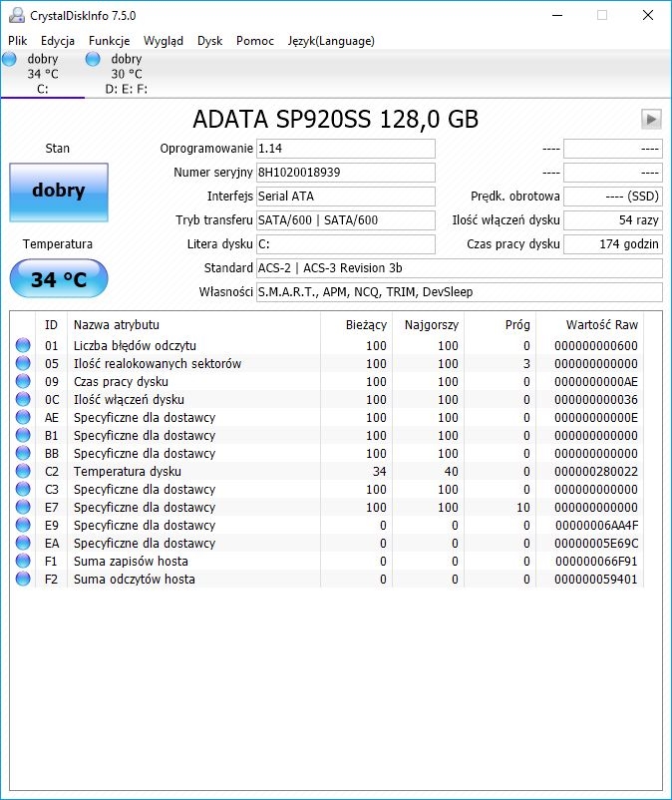Screen dimensions: 672x800
Task: Select row Suma odczytów hosta
Action: [x=327, y=579]
